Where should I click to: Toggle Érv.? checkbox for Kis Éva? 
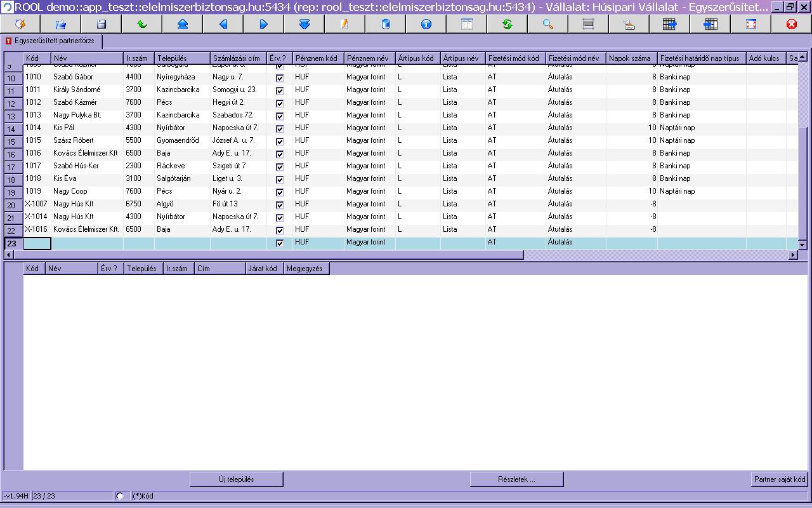[280, 179]
